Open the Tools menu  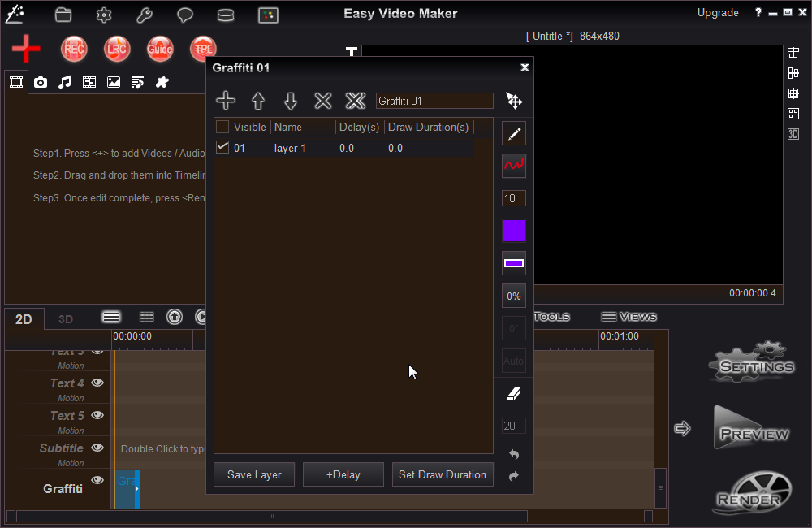[x=552, y=317]
